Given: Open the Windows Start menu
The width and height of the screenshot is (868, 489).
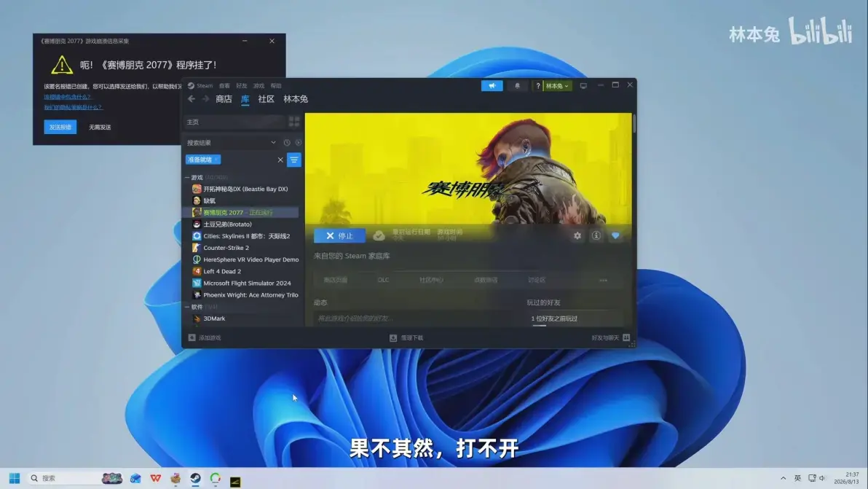Looking at the screenshot, I should pos(15,478).
